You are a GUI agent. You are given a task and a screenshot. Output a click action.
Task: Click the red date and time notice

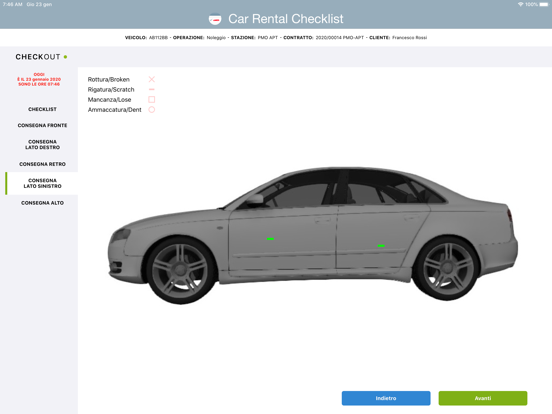click(x=39, y=79)
